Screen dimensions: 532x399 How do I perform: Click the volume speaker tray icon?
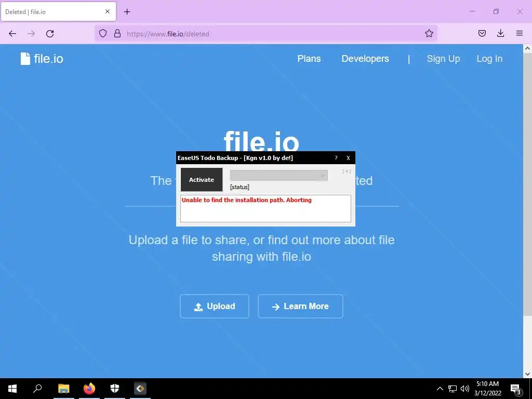(x=465, y=389)
